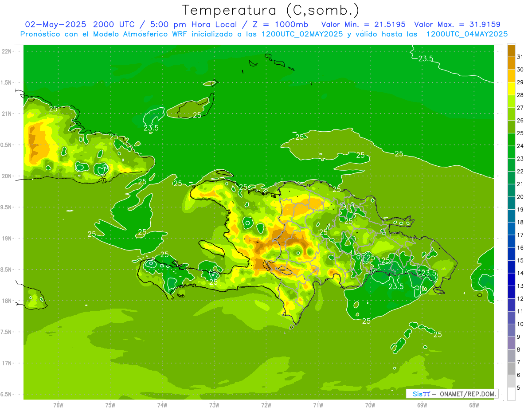Pick the blue swatch between 15 and 16
532x411 pixels.
click(x=511, y=254)
